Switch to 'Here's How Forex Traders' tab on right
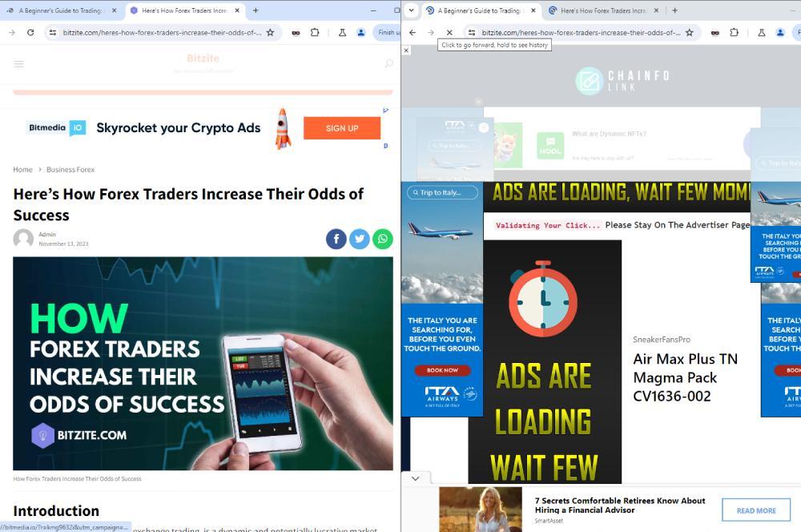The image size is (801, 532). (x=603, y=10)
